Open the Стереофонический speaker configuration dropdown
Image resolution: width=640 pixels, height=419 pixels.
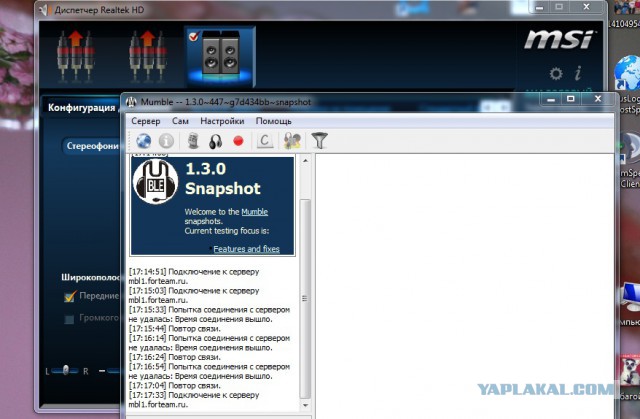91,146
